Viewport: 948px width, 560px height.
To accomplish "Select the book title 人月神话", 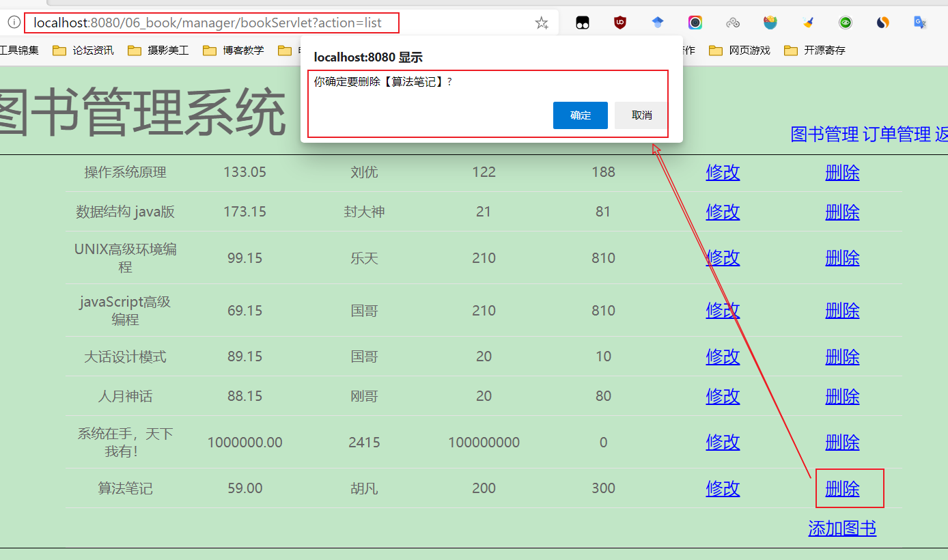I will click(x=125, y=396).
